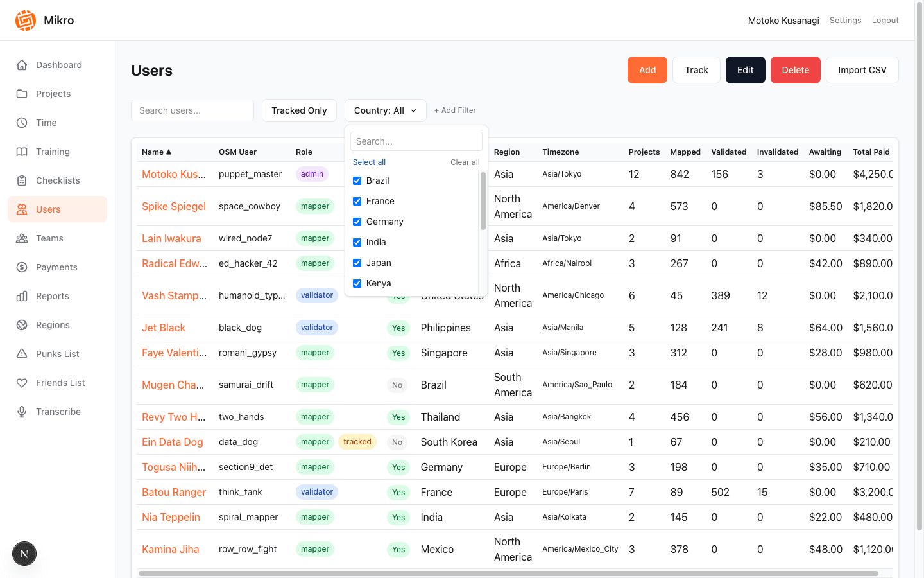Click the Teams icon
Viewport: 924px width, 578px height.
[x=22, y=238]
